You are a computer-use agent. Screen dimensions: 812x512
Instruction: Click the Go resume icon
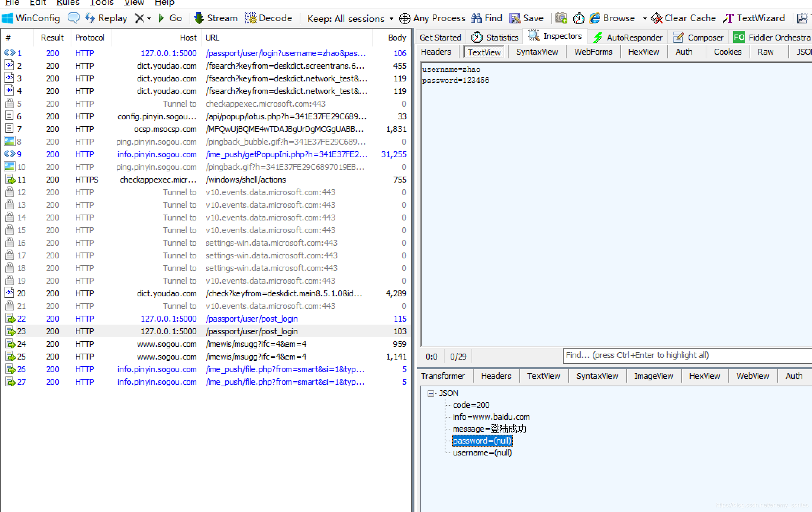coord(161,18)
